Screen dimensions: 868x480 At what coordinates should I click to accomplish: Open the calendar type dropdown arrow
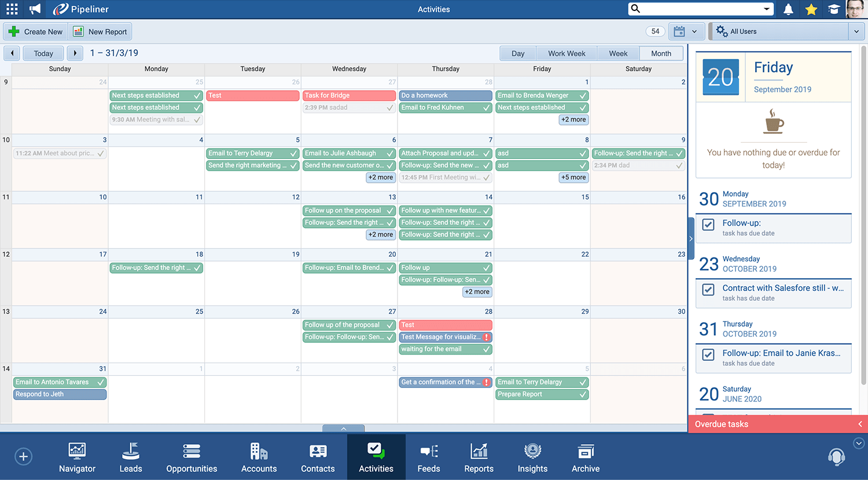click(x=694, y=32)
